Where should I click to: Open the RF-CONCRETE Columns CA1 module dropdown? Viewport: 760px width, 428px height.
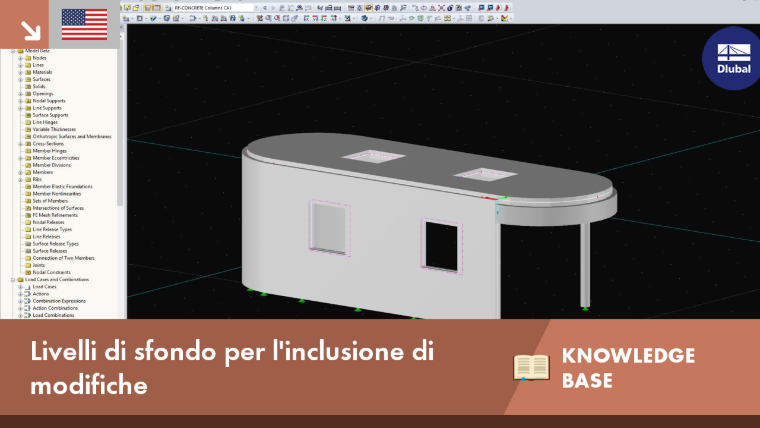pos(256,8)
